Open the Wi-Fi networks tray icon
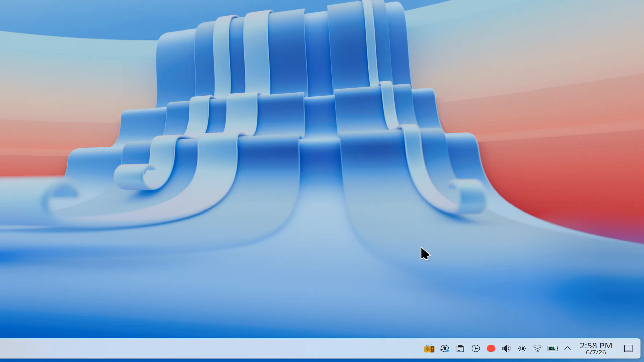 click(537, 349)
